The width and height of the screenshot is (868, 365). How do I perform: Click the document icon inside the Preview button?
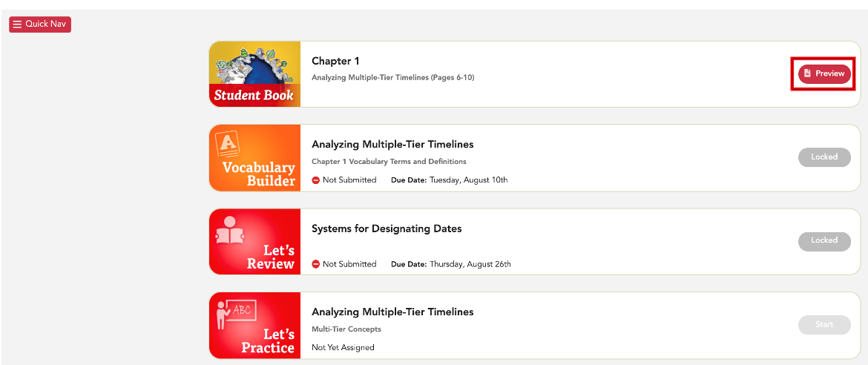pyautogui.click(x=807, y=73)
